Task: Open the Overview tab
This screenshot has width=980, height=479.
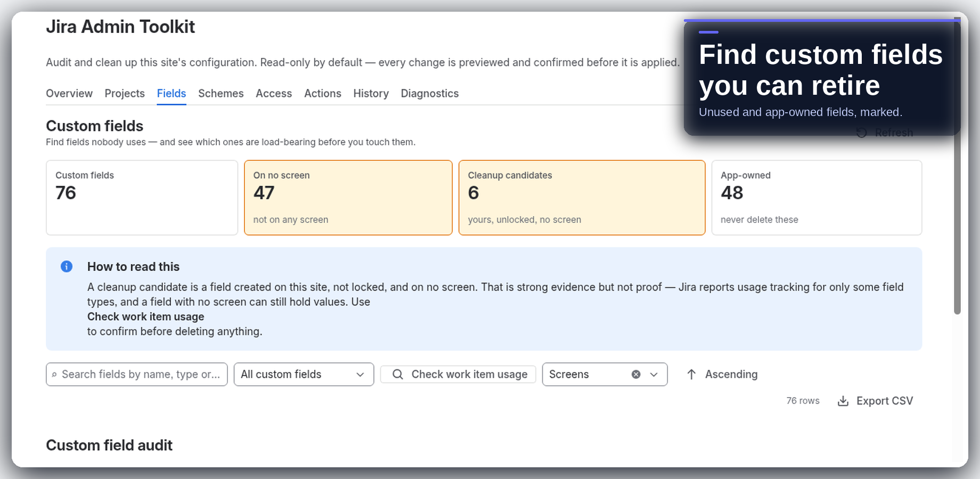Action: point(69,94)
